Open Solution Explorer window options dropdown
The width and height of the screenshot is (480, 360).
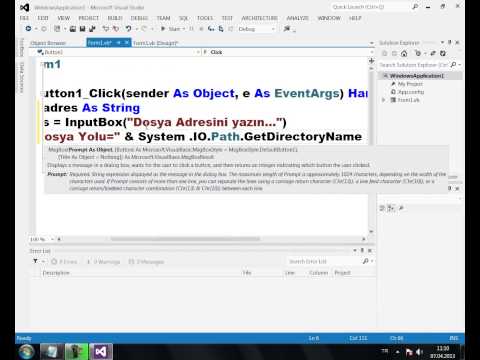tap(442, 42)
